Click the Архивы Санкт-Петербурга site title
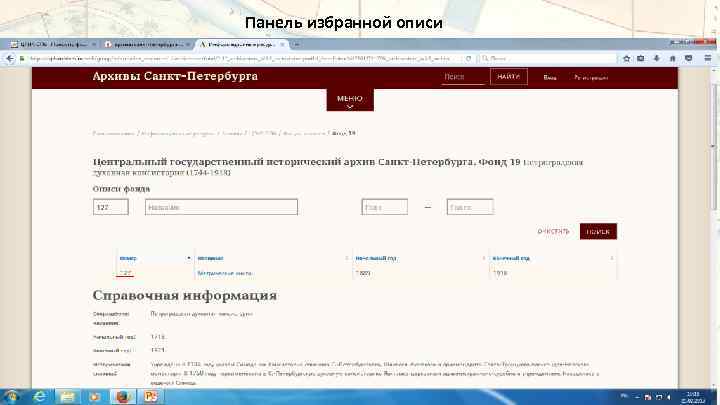Viewport: 720px width, 405px height. click(x=175, y=76)
